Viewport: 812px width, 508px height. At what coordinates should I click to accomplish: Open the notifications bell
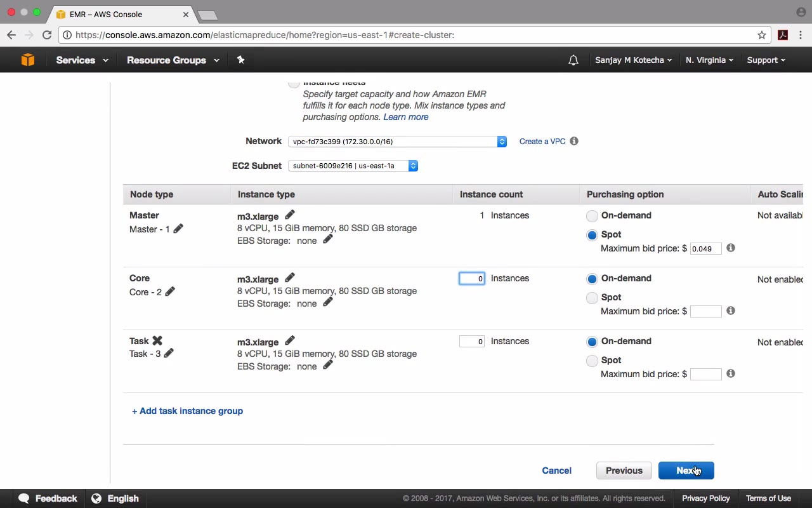573,60
